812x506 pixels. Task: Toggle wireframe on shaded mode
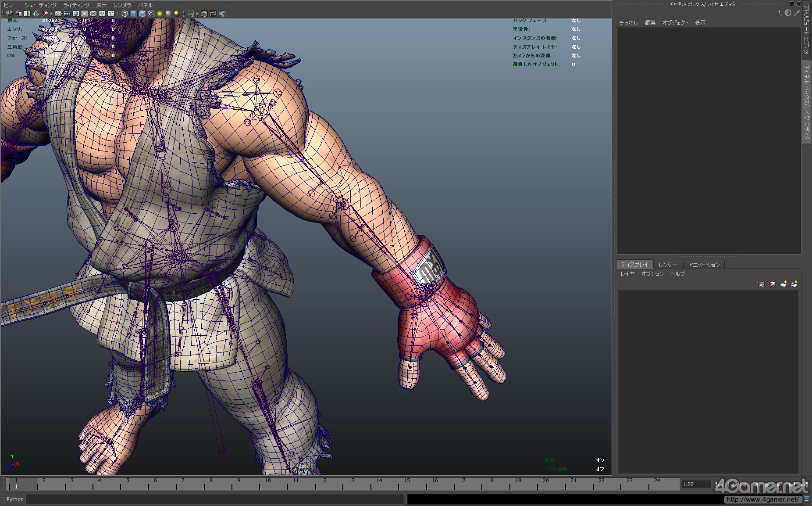142,14
